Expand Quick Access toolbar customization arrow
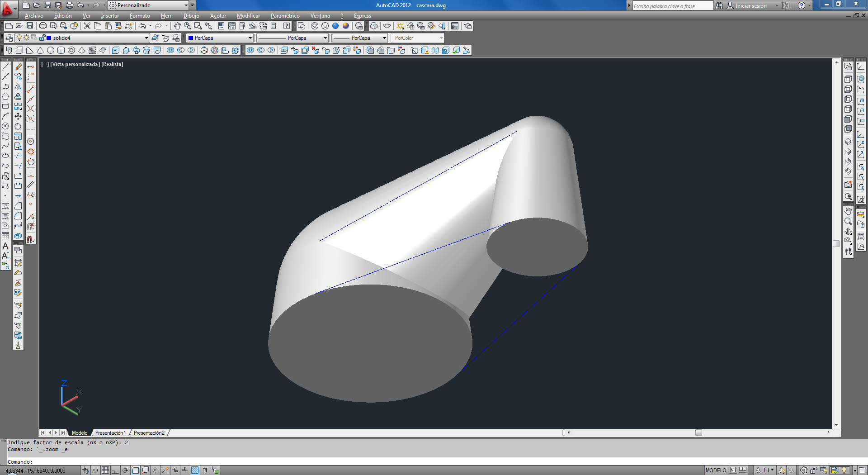Screen dimensions: 868x475 coord(193,5)
